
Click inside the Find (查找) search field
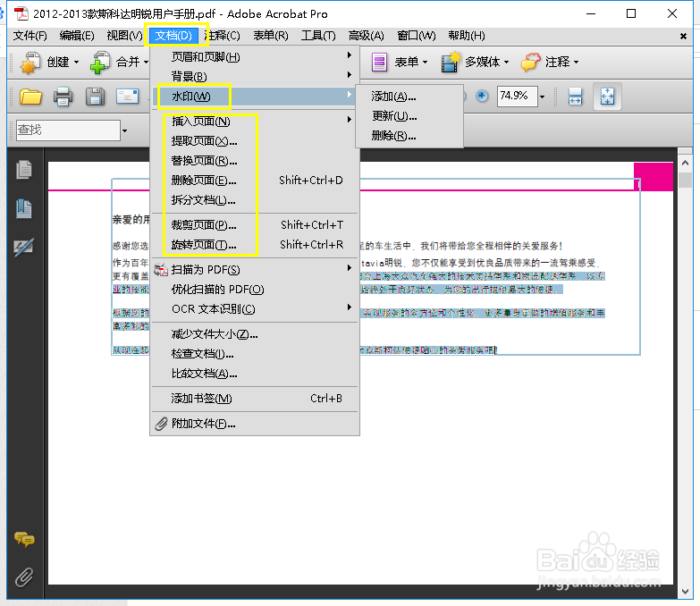tap(68, 130)
